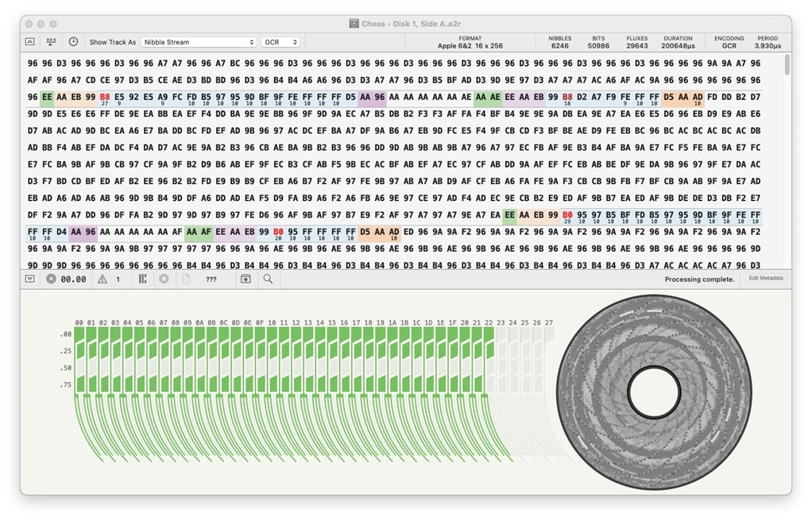
Task: Select the red B0 nibble marked 20
Action: pos(278,233)
